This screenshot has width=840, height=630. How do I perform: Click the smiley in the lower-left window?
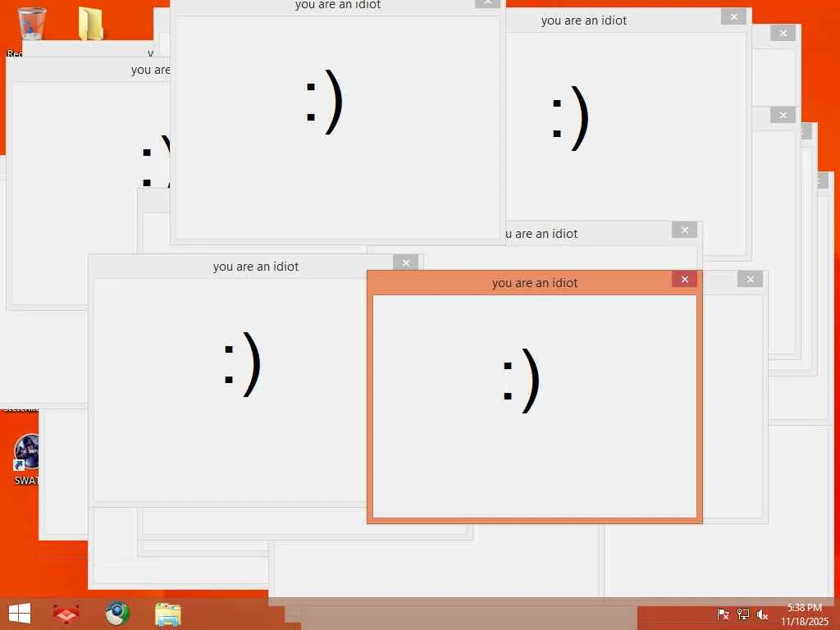pyautogui.click(x=242, y=364)
